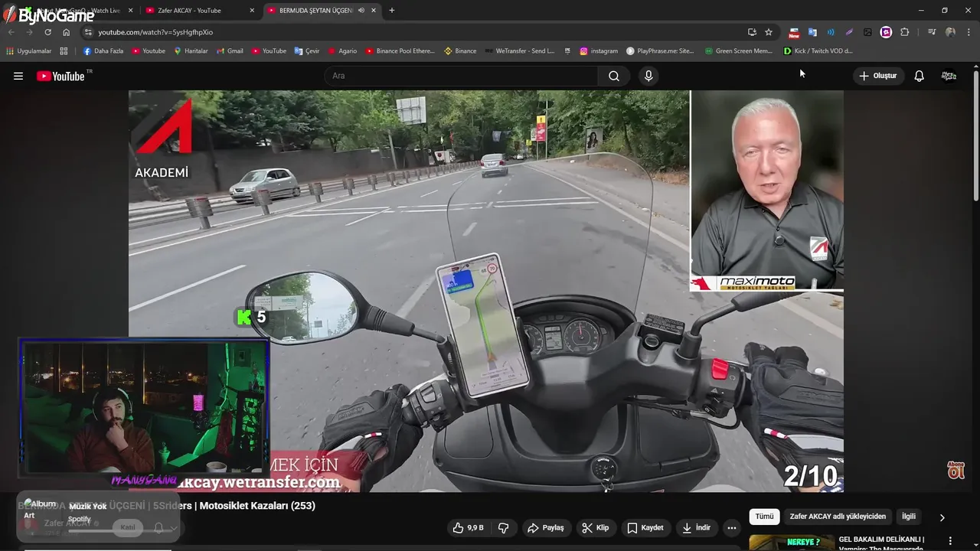Focus the YouTube Ara search field
The height and width of the screenshot is (551, 980).
click(x=461, y=76)
